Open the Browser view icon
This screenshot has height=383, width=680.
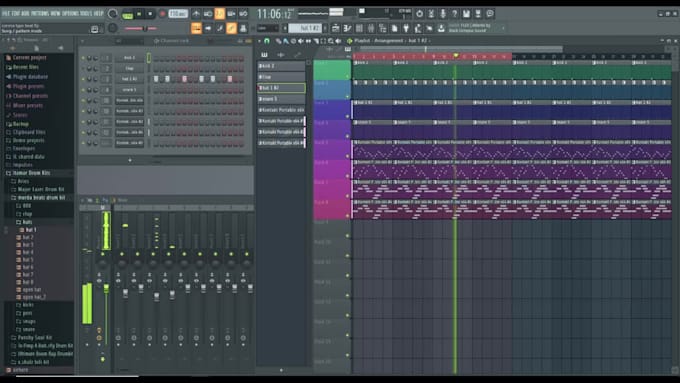click(x=382, y=29)
